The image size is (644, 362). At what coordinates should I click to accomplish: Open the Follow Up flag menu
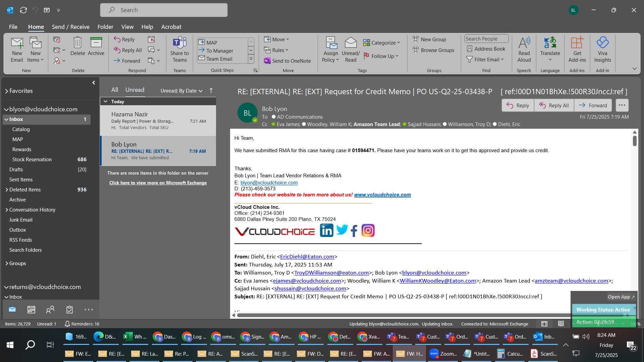[381, 56]
